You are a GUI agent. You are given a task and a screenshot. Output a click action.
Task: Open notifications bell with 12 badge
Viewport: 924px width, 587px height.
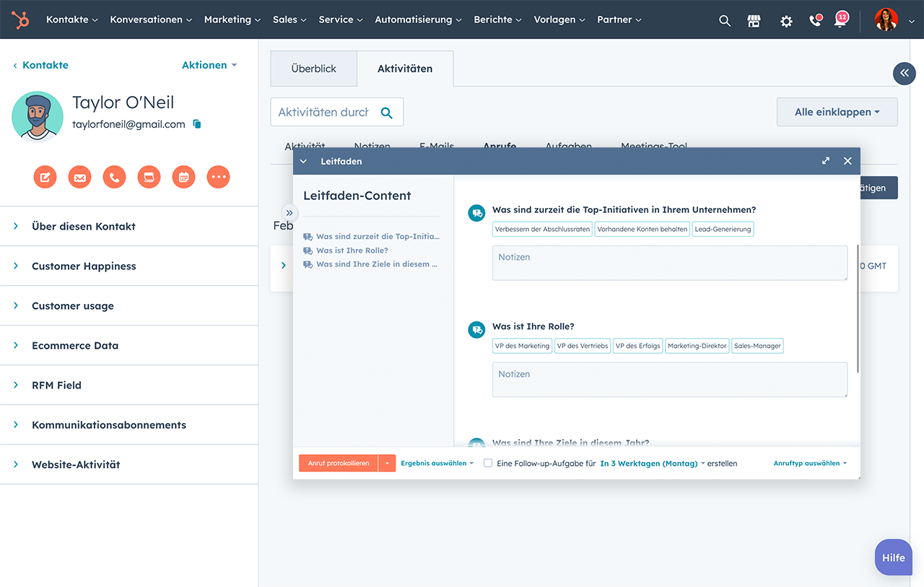click(x=840, y=20)
